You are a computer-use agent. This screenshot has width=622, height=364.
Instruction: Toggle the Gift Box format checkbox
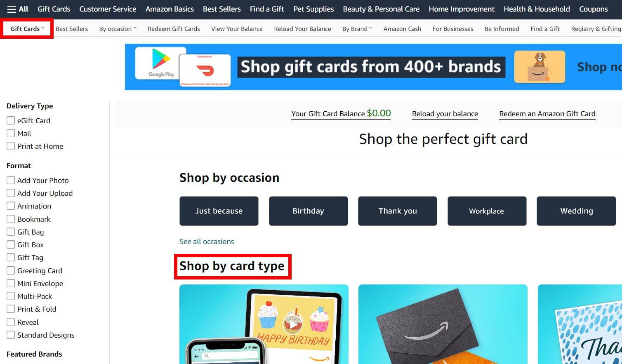pos(11,244)
